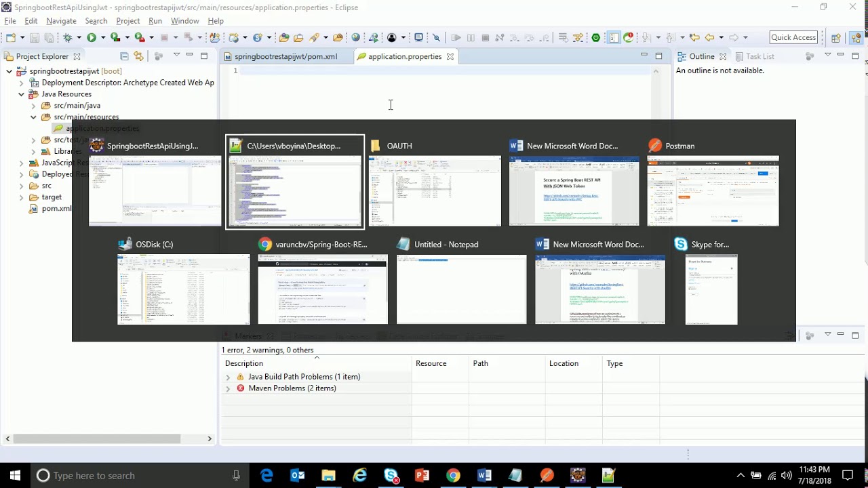
Task: Close the application.properties editor tab
Action: pyautogui.click(x=450, y=56)
